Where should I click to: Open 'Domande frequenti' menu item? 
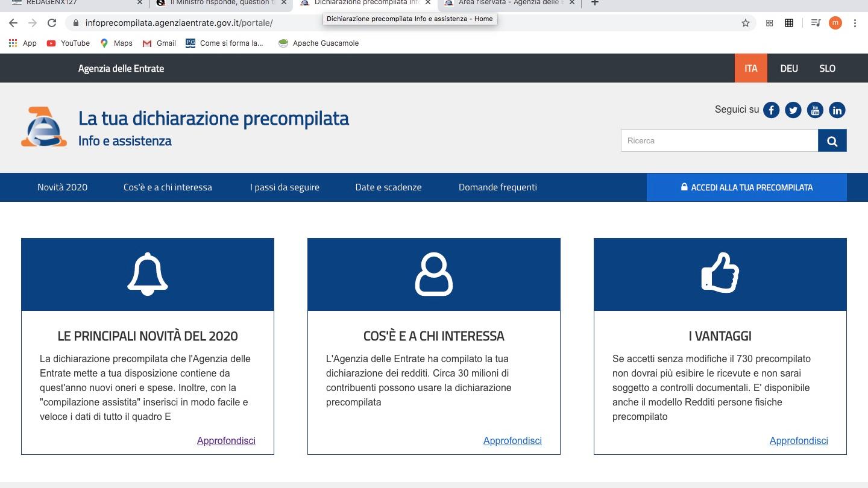pyautogui.click(x=497, y=187)
